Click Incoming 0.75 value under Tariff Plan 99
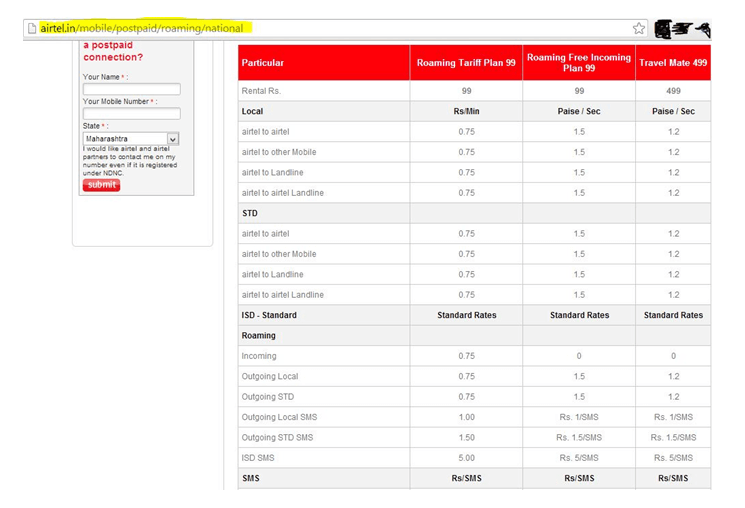Image resolution: width=745 pixels, height=508 pixels. 467,356
